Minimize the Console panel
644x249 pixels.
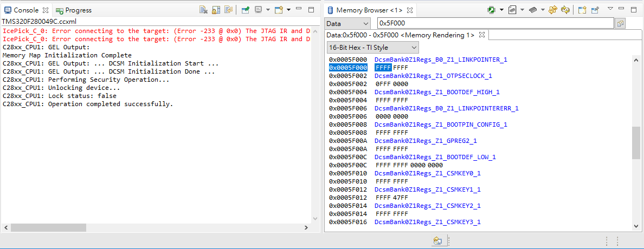299,9
